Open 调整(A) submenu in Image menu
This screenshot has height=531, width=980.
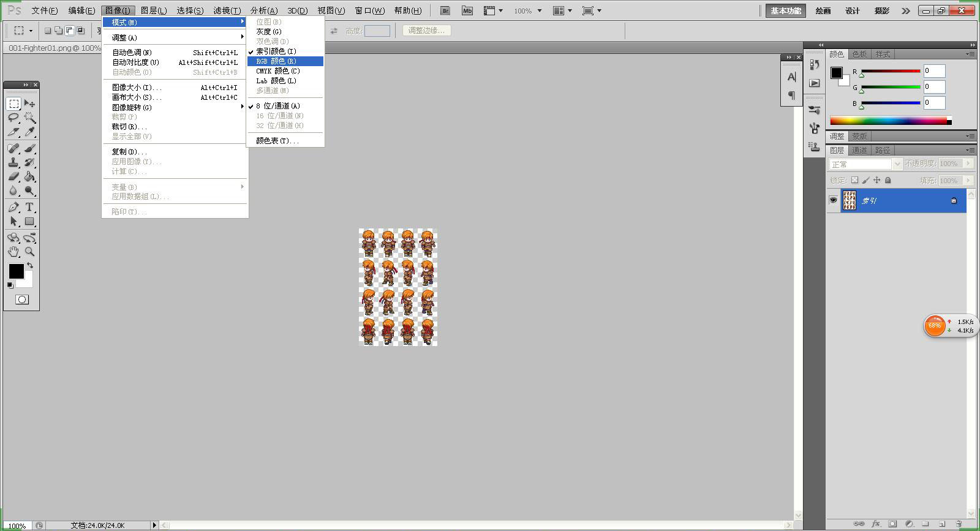click(x=175, y=37)
